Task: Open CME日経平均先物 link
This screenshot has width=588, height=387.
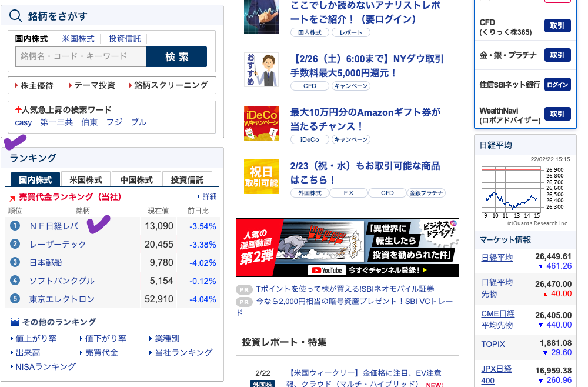Action: tap(498, 319)
